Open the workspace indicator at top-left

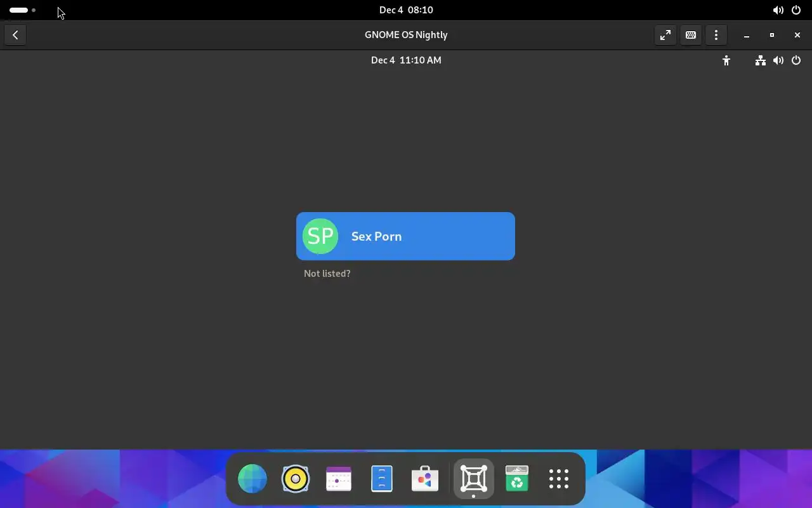point(23,10)
